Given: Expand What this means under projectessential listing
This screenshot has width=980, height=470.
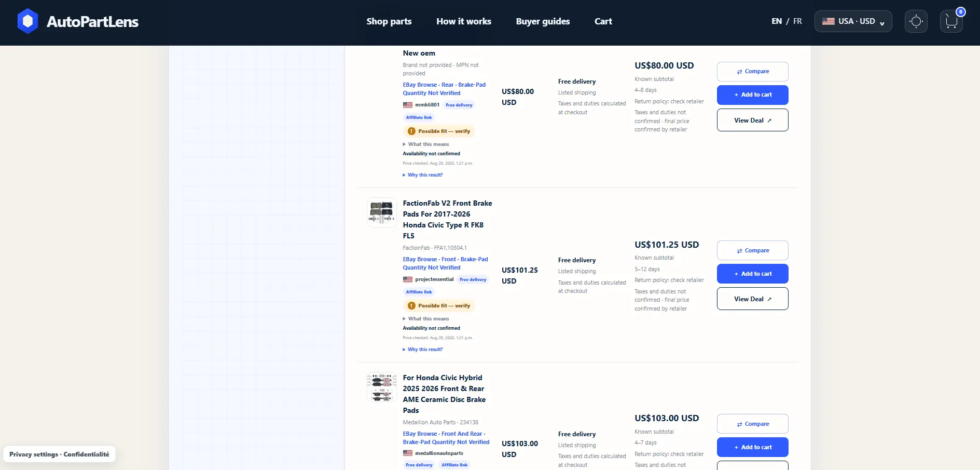Looking at the screenshot, I should pos(426,319).
